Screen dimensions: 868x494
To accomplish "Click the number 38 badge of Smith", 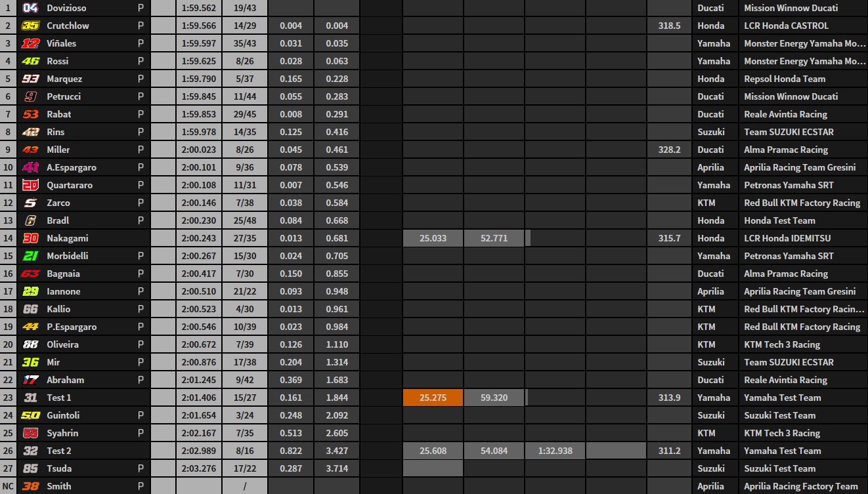I will point(30,486).
